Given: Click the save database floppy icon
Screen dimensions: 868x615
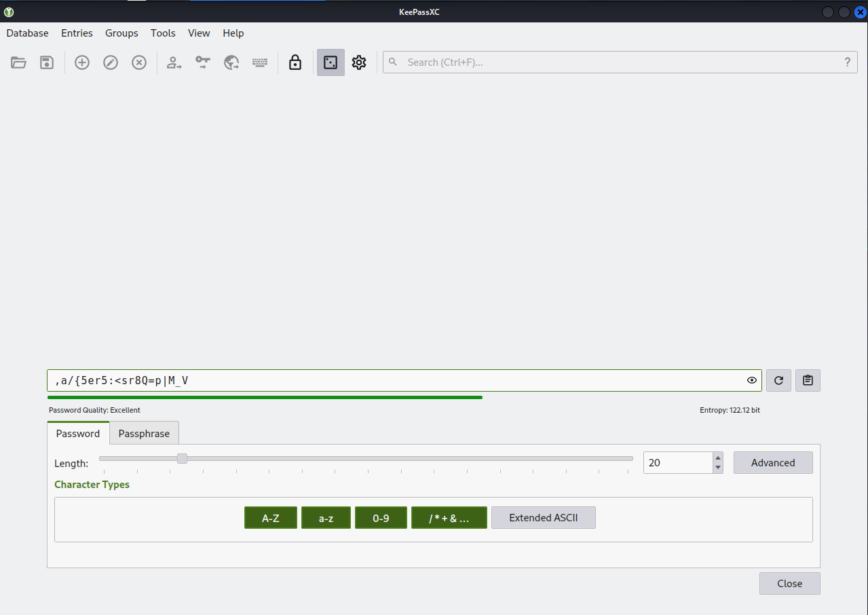Looking at the screenshot, I should pyautogui.click(x=47, y=62).
